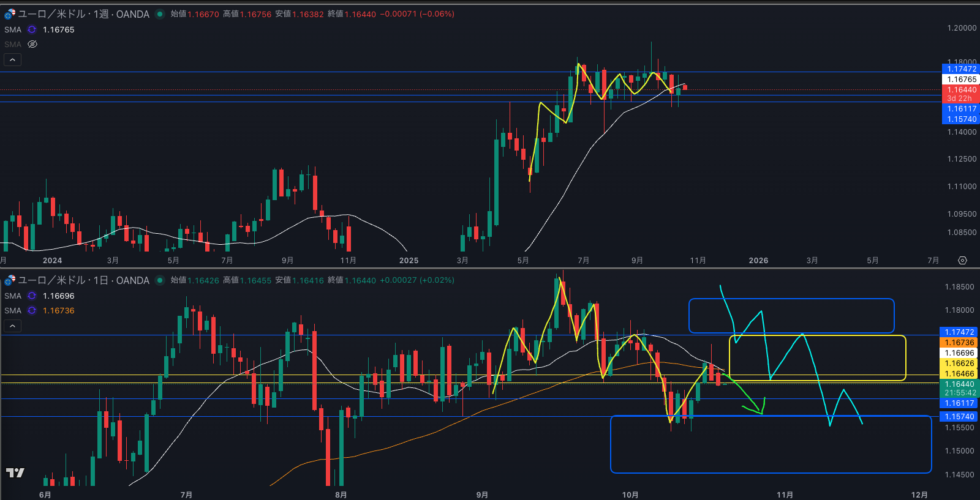Open chart settings hexagon icon on time axis
This screenshot has width=980, height=500.
click(962, 260)
